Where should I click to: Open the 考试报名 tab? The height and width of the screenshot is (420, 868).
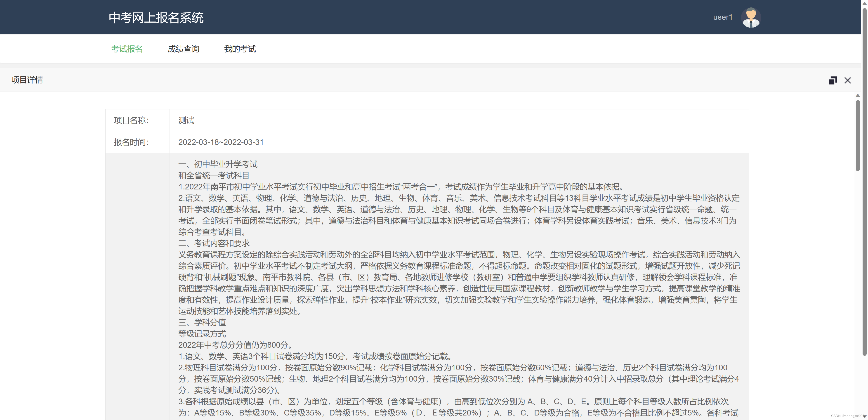pos(127,49)
